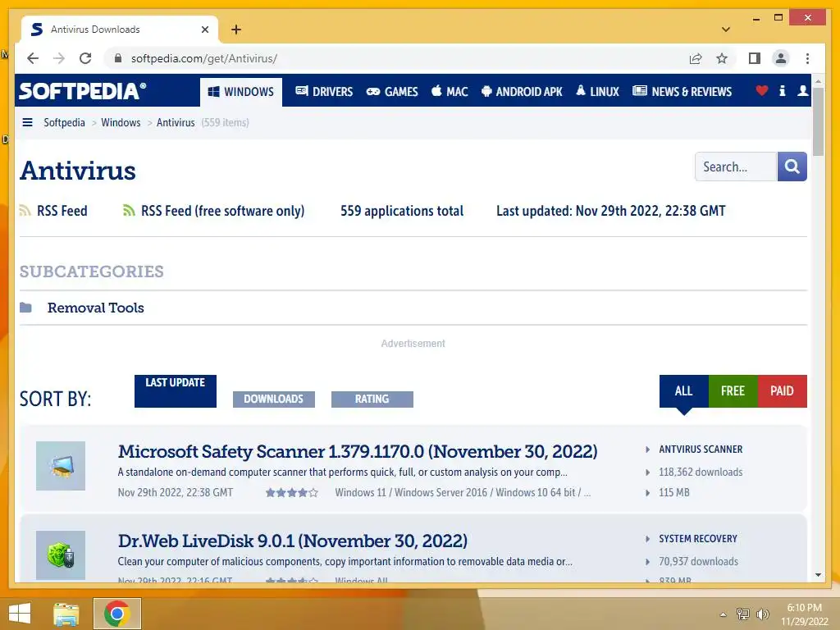Open a new browser tab
Image resolution: width=840 pixels, height=630 pixels.
(x=236, y=30)
